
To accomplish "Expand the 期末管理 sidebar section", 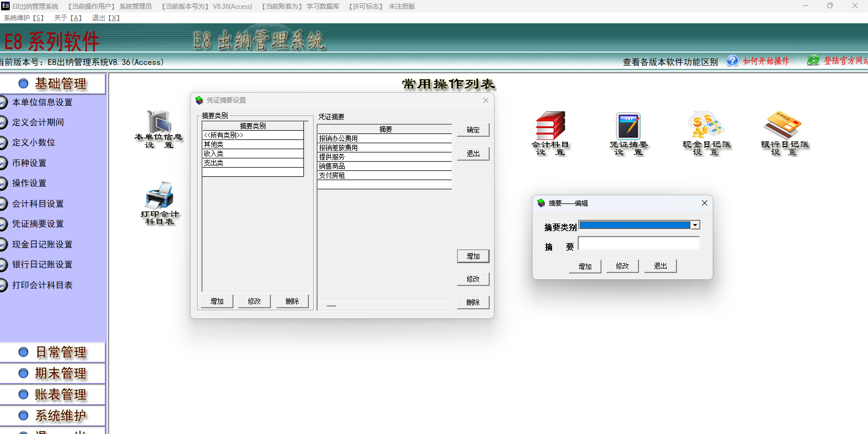I will coord(53,373).
